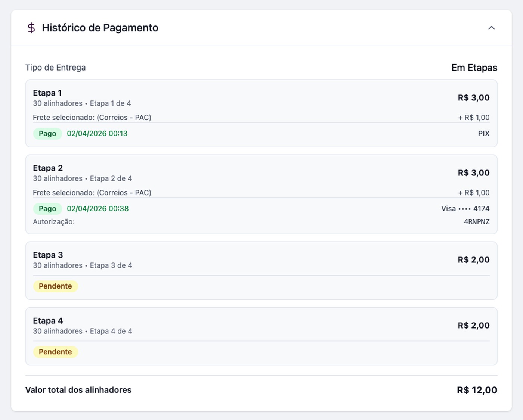Image resolution: width=523 pixels, height=420 pixels.
Task: Click the PIX payment method label
Action: click(483, 134)
